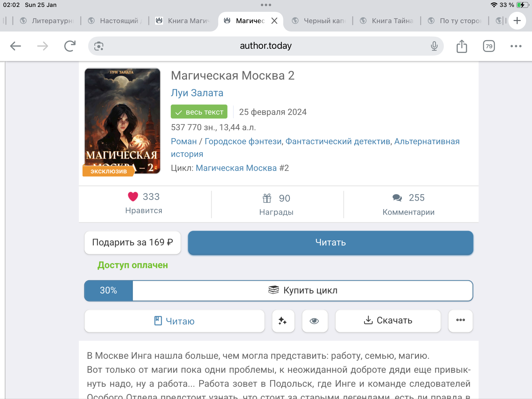This screenshot has width=532, height=399.
Task: Toggle the eye visibility button
Action: pyautogui.click(x=315, y=321)
